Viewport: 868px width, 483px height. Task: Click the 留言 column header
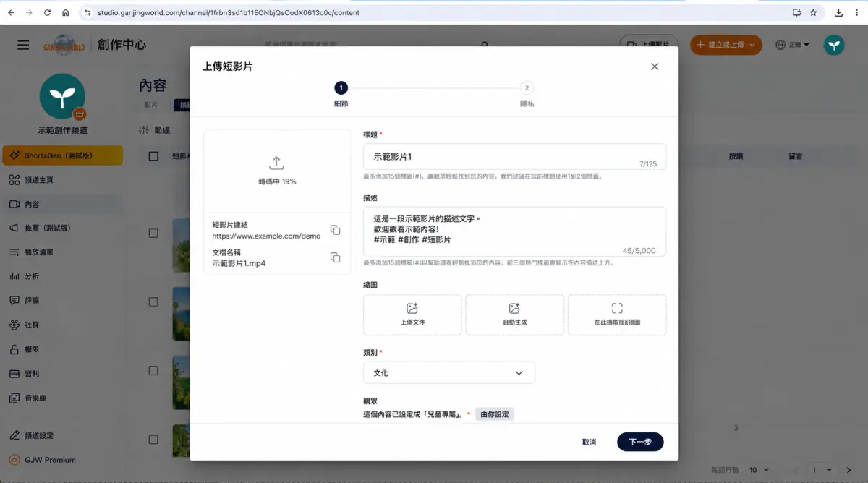(795, 156)
